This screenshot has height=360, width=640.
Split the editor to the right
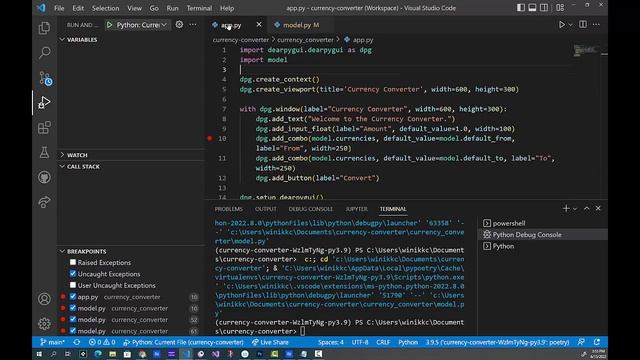(583, 24)
